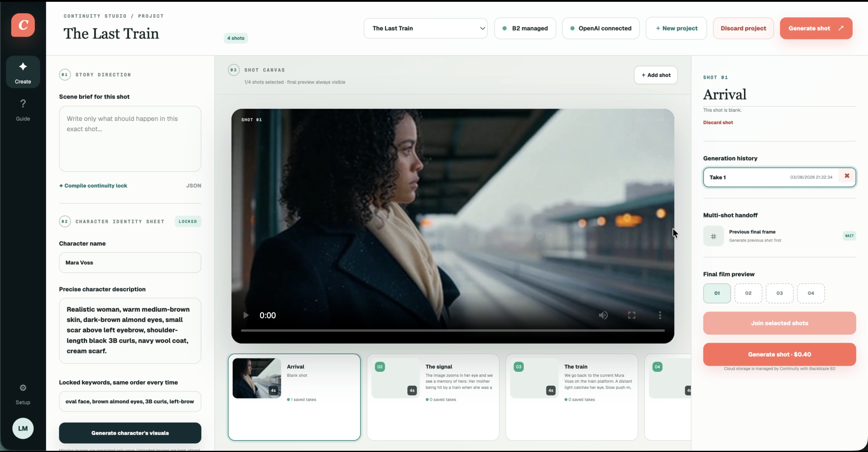Click the '1 saved takes' label
This screenshot has height=452, width=868.
pyautogui.click(x=301, y=400)
